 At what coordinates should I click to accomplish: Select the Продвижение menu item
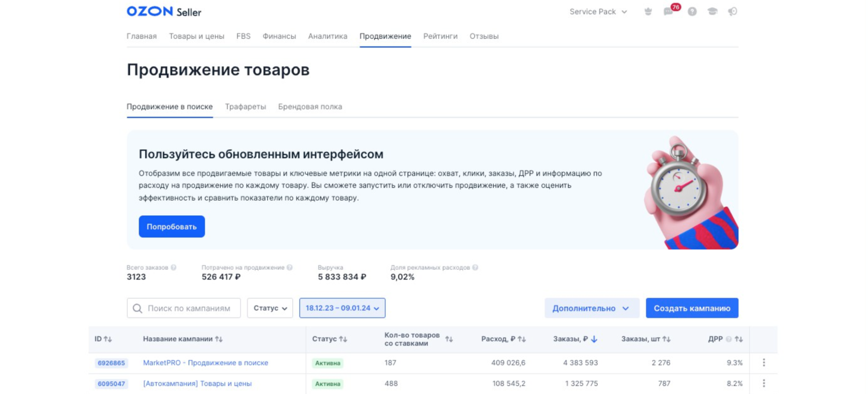pos(385,36)
